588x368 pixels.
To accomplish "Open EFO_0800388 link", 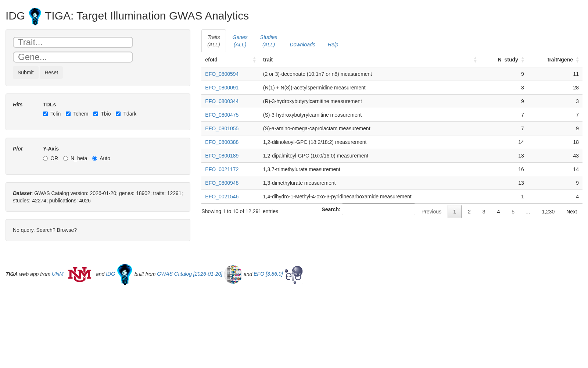I will tap(222, 142).
